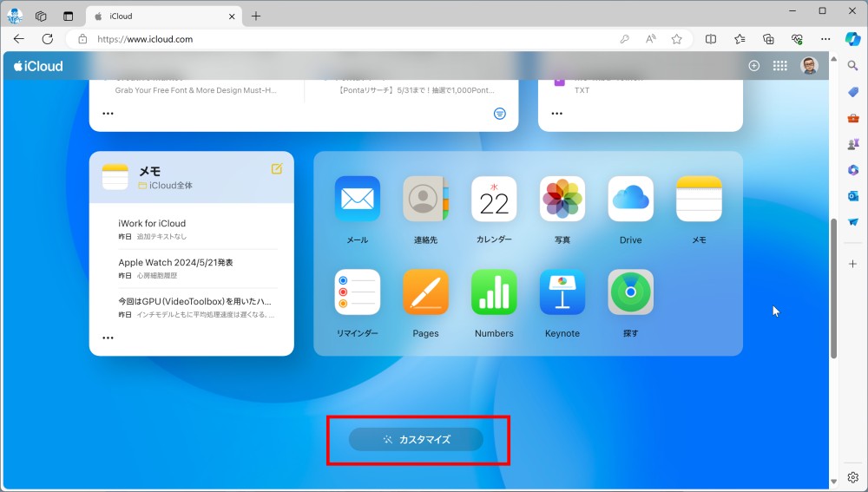Launch the Numbers app icon
Viewport: 868px width, 492px height.
(x=494, y=292)
